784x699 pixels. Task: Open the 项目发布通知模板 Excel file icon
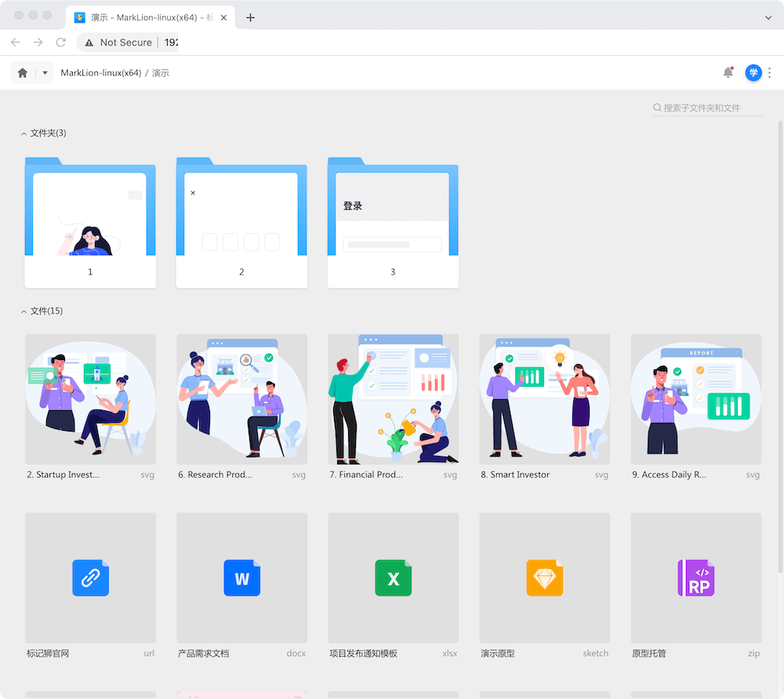[393, 578]
